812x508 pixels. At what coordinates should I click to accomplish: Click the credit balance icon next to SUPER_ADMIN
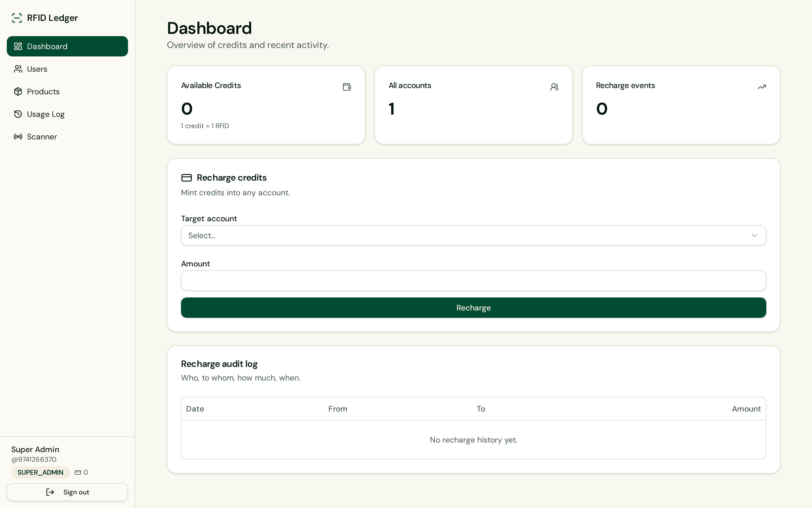coord(78,472)
